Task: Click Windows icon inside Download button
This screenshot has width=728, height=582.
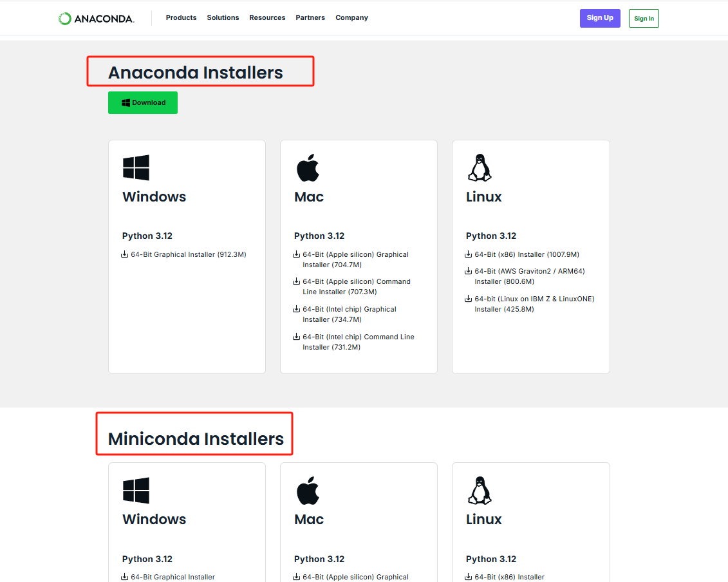Action: click(126, 102)
